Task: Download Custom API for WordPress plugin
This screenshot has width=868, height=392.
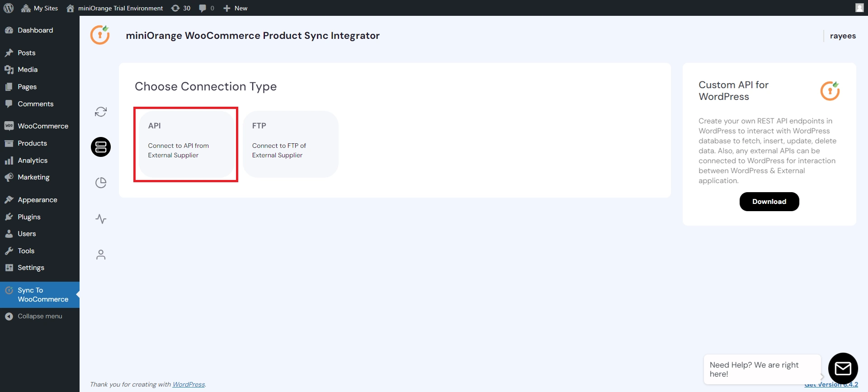Action: click(x=769, y=202)
